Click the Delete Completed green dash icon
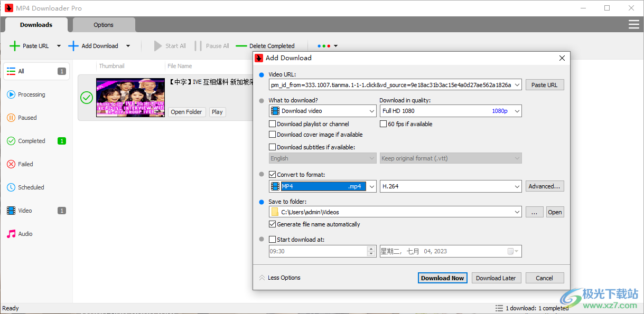Viewport: 644px width, 314px height. 241,46
